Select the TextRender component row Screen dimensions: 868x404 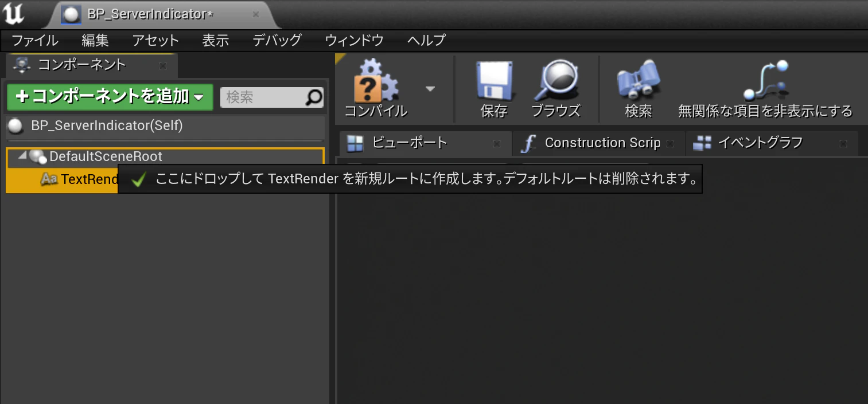click(x=62, y=180)
